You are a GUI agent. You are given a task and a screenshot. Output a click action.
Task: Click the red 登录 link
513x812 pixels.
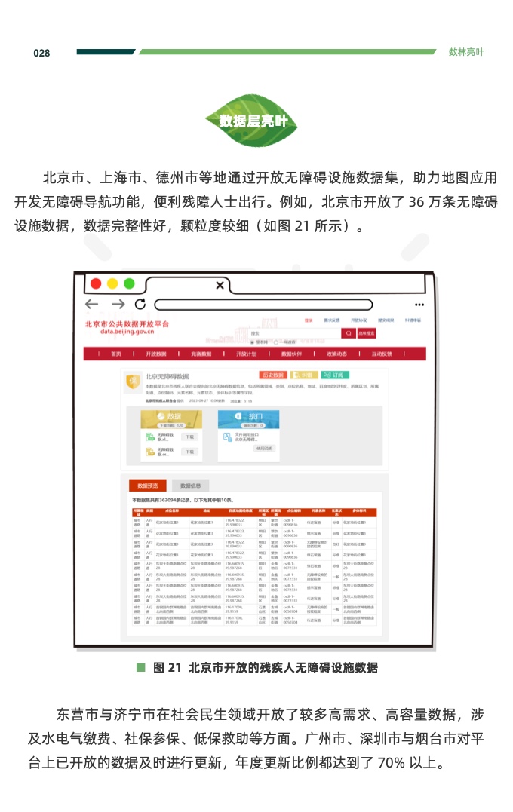pyautogui.click(x=309, y=320)
